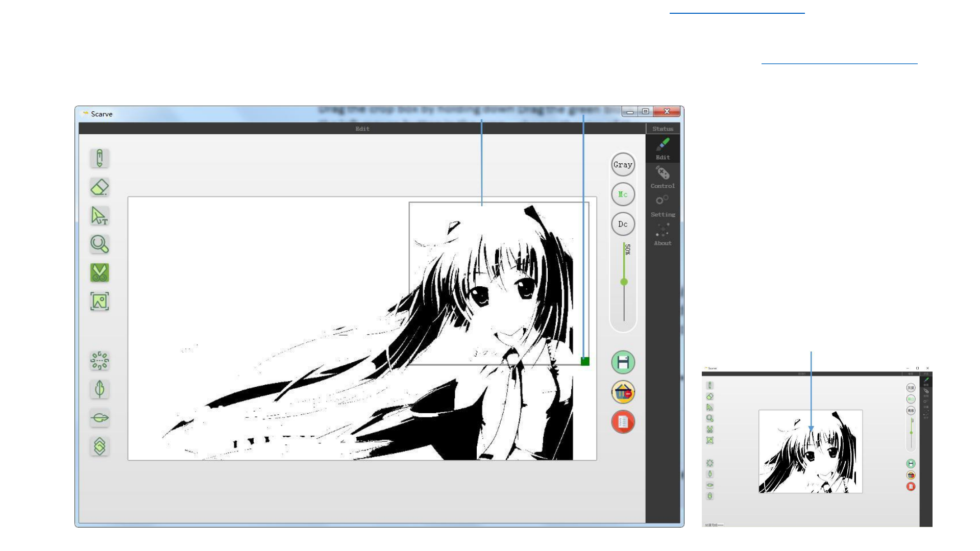Image resolution: width=980 pixels, height=551 pixels.
Task: Choose the text cursor tool
Action: [100, 216]
